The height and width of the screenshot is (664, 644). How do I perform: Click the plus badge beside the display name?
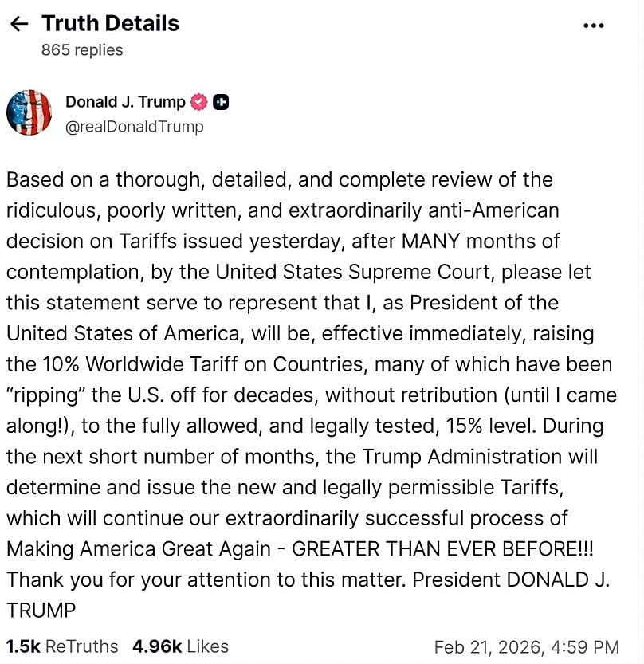[x=221, y=102]
